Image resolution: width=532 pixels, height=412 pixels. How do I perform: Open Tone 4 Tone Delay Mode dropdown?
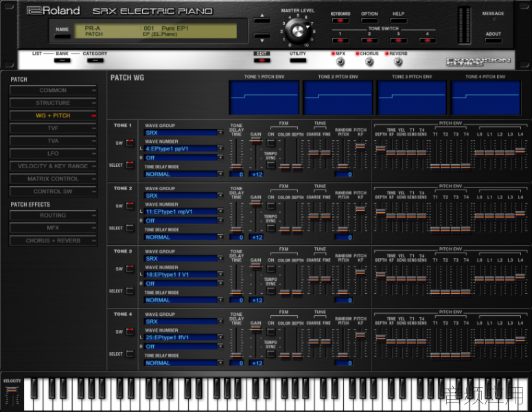183,363
